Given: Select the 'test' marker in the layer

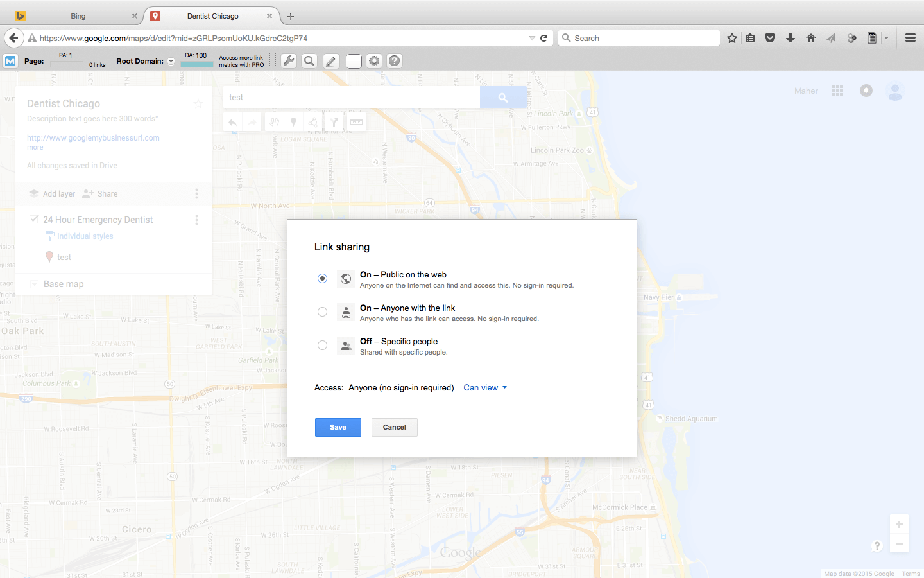Looking at the screenshot, I should coord(64,257).
